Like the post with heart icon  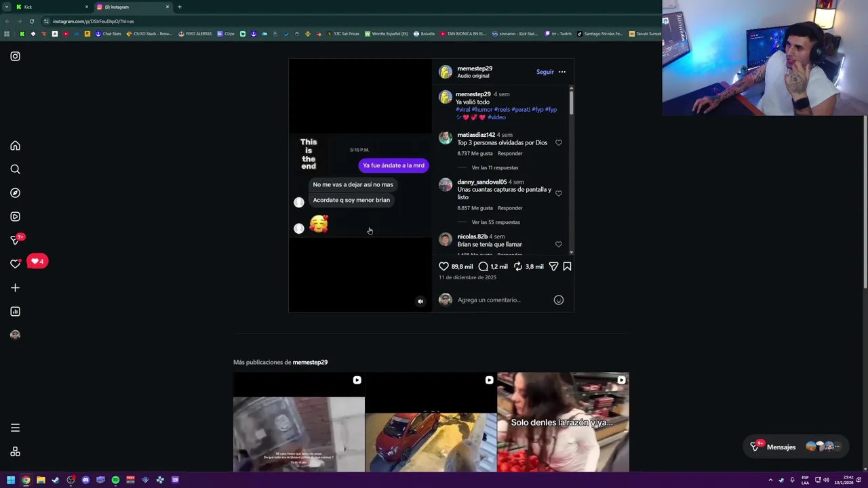[443, 266]
